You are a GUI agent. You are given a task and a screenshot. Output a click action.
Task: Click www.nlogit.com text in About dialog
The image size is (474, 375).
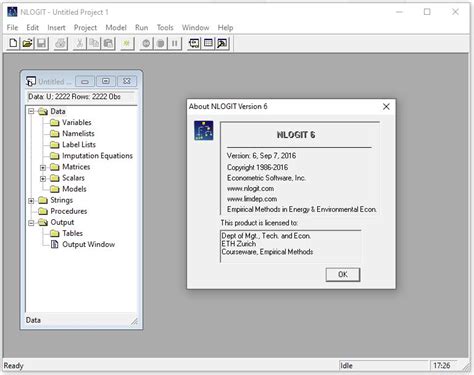tap(250, 188)
